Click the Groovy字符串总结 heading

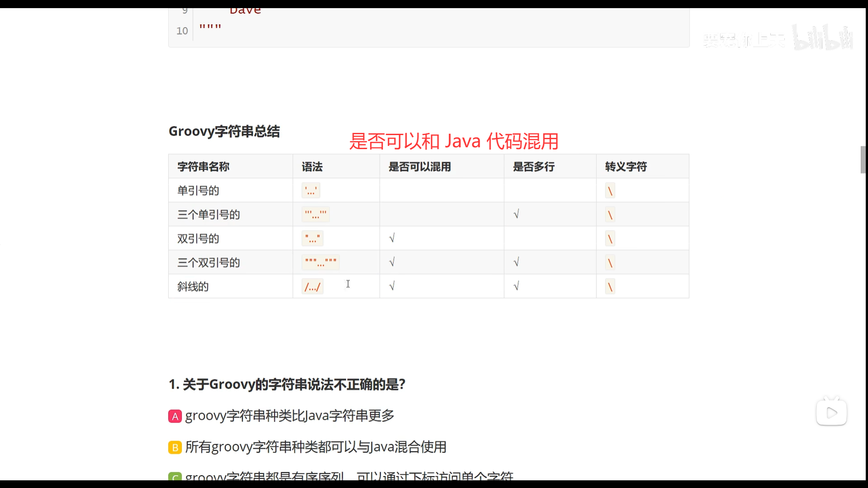click(x=224, y=131)
